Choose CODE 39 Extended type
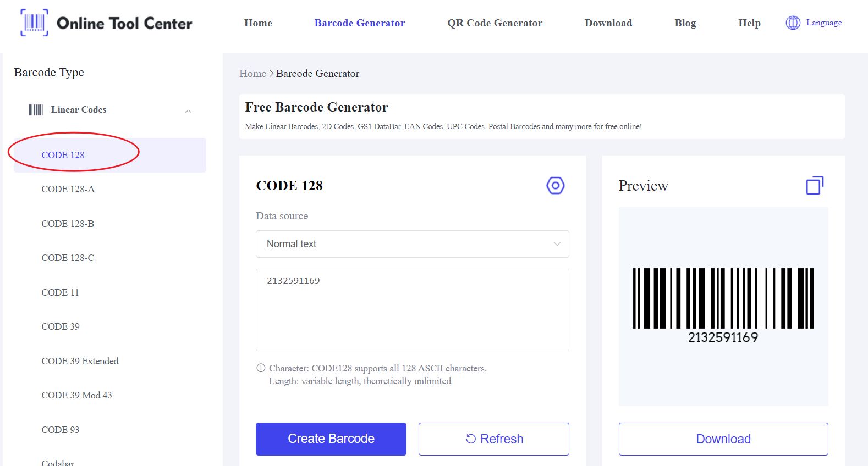The height and width of the screenshot is (466, 868). (x=80, y=361)
